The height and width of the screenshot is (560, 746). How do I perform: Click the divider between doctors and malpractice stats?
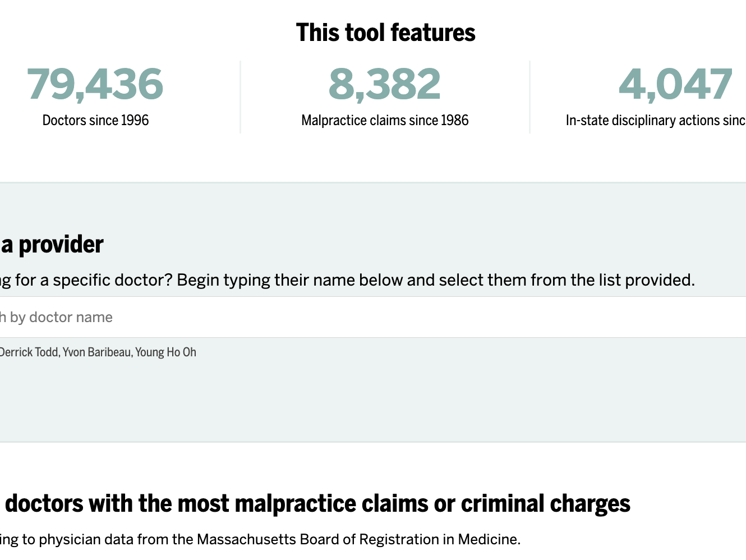click(241, 97)
